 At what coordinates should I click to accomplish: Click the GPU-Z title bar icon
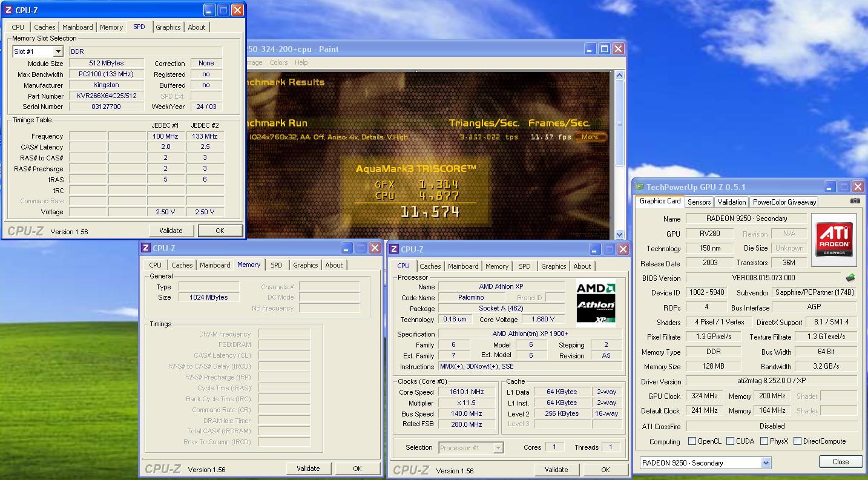[x=639, y=187]
